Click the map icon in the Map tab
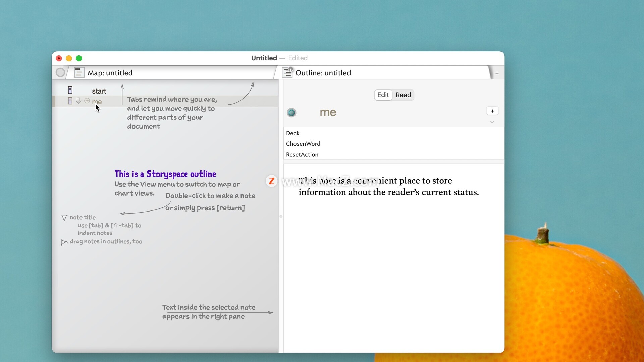 pyautogui.click(x=79, y=72)
